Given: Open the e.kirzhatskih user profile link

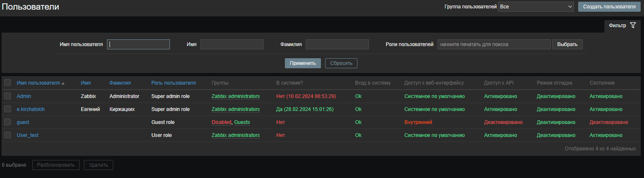Looking at the screenshot, I should 31,109.
